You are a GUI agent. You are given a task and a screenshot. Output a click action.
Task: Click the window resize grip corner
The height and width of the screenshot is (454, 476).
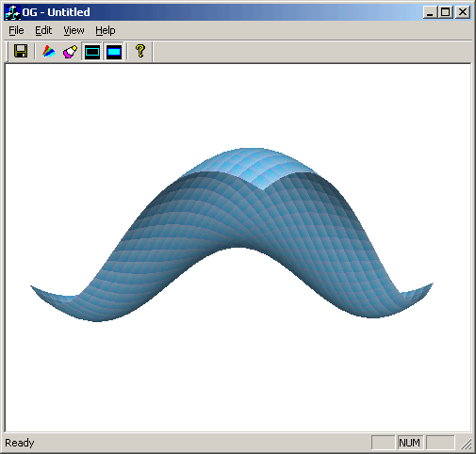click(466, 445)
